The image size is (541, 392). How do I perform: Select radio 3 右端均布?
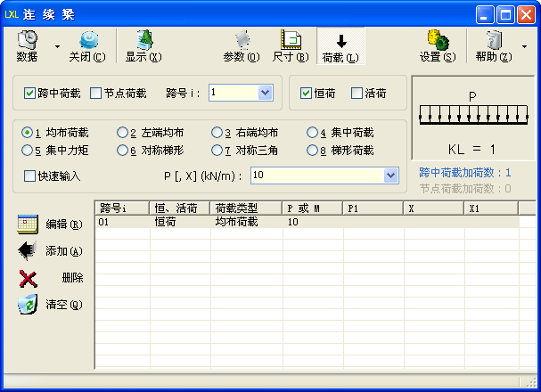217,133
